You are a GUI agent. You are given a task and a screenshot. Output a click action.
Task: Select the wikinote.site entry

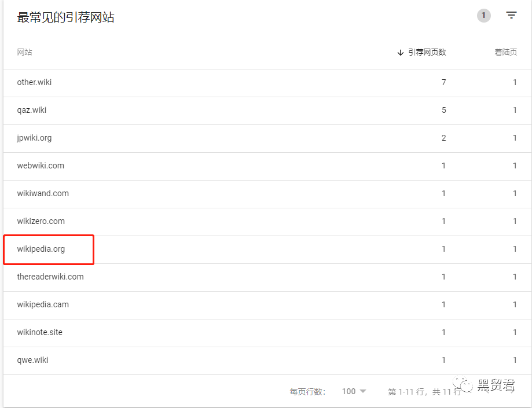(39, 332)
